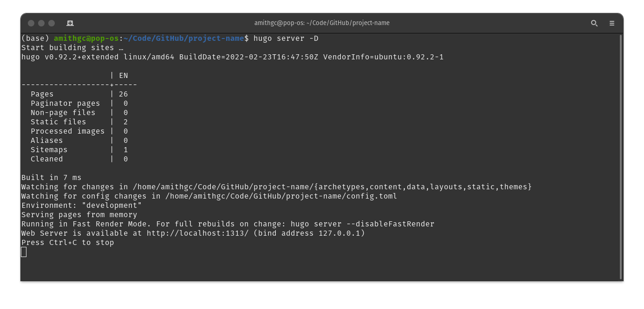Image resolution: width=644 pixels, height=309 pixels.
Task: Click the middle gray window control circle
Action: pyautogui.click(x=41, y=23)
